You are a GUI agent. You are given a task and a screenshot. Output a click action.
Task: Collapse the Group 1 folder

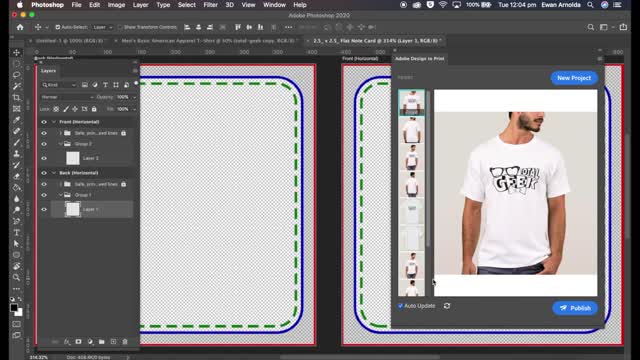coord(60,195)
